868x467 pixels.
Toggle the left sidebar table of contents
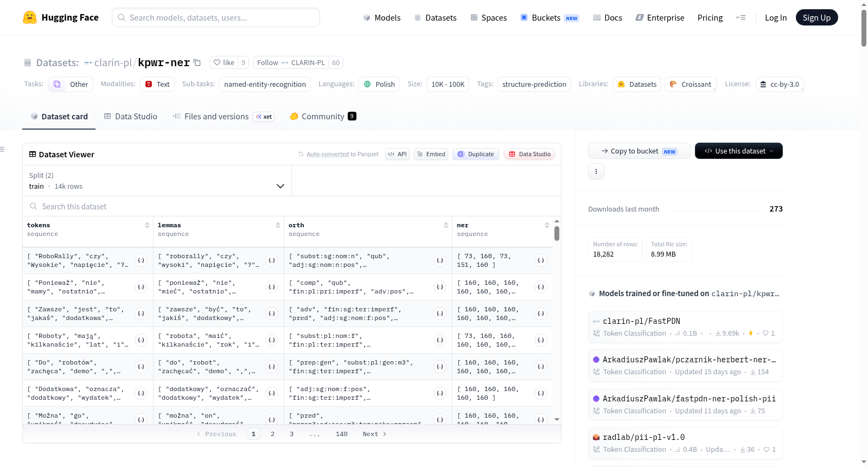2,149
